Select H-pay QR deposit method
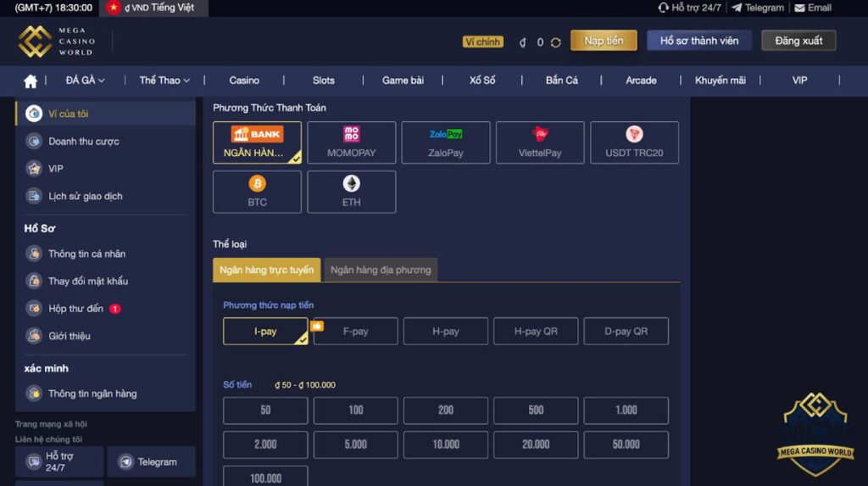Viewport: 868px width, 486px height. 536,331
